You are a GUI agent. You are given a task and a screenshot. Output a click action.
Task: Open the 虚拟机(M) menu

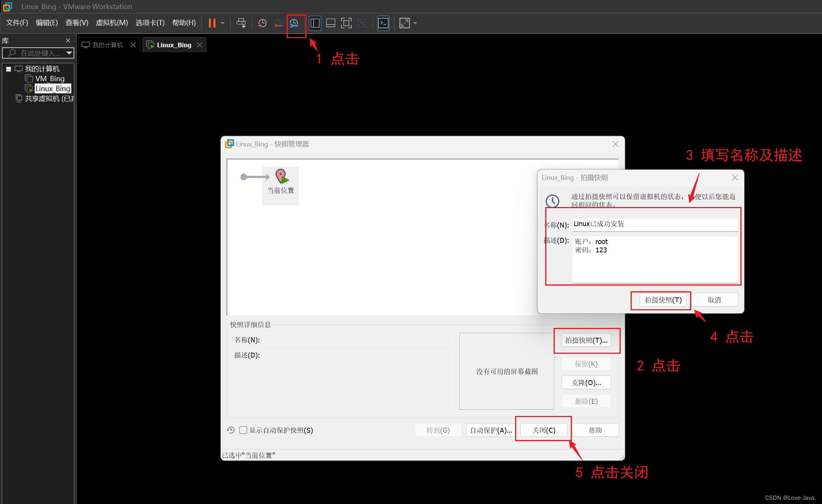112,23
